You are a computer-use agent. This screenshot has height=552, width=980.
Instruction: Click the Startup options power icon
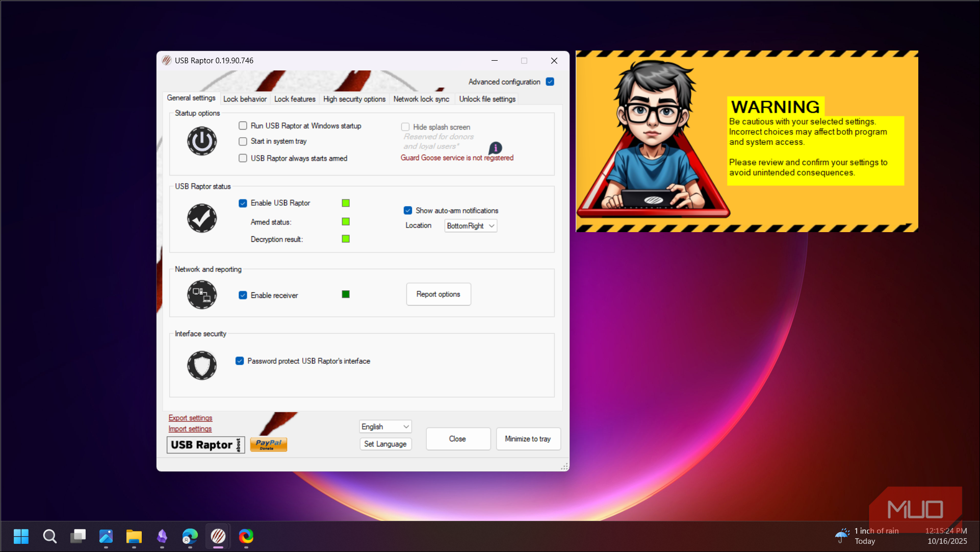coord(202,141)
